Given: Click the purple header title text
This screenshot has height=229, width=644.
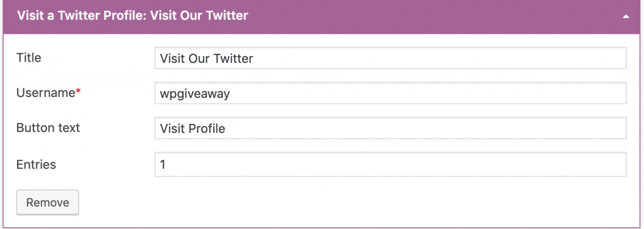Looking at the screenshot, I should click(132, 16).
